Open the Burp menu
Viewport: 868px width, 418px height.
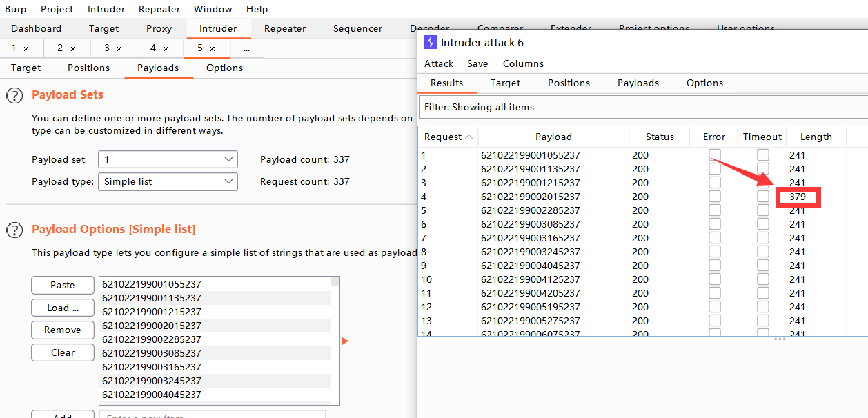[16, 9]
